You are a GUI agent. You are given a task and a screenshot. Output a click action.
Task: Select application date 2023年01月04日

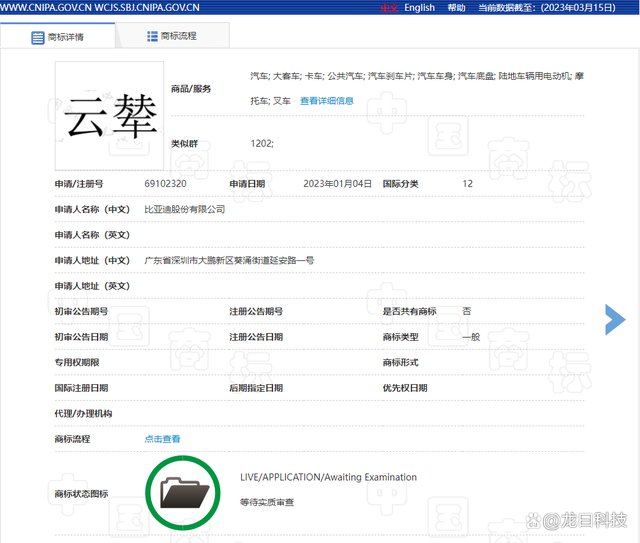[337, 184]
